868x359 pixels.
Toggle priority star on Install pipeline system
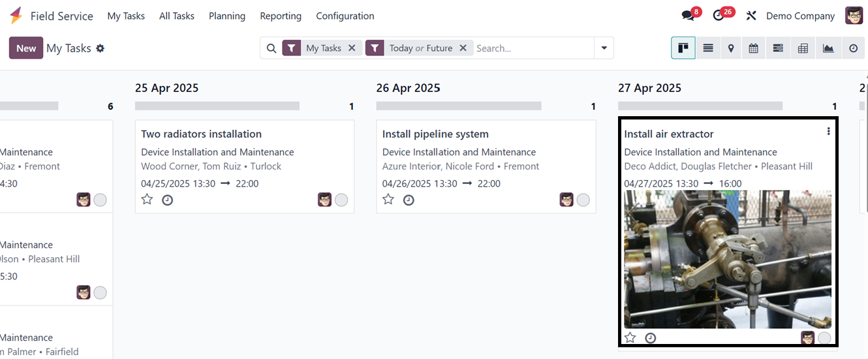click(x=388, y=200)
